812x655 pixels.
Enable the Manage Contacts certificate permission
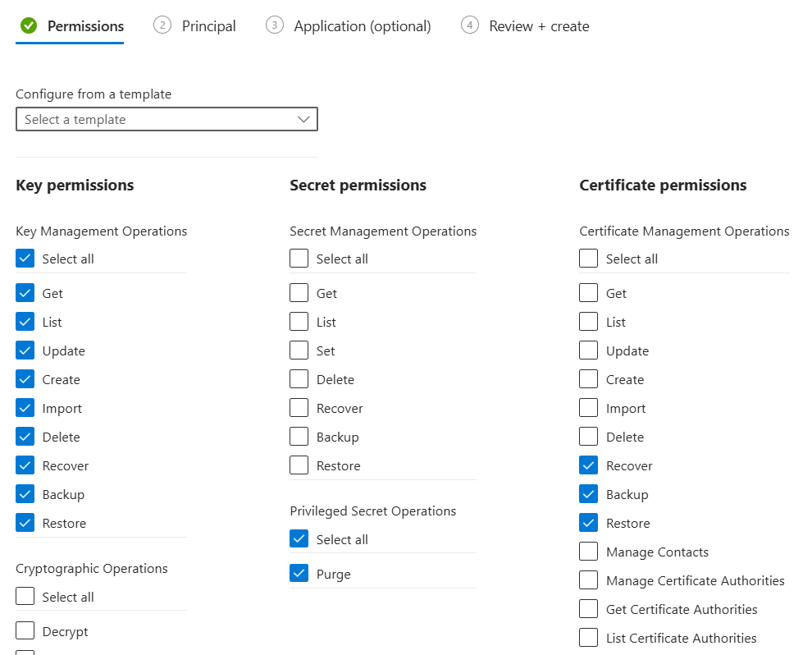[x=589, y=552]
